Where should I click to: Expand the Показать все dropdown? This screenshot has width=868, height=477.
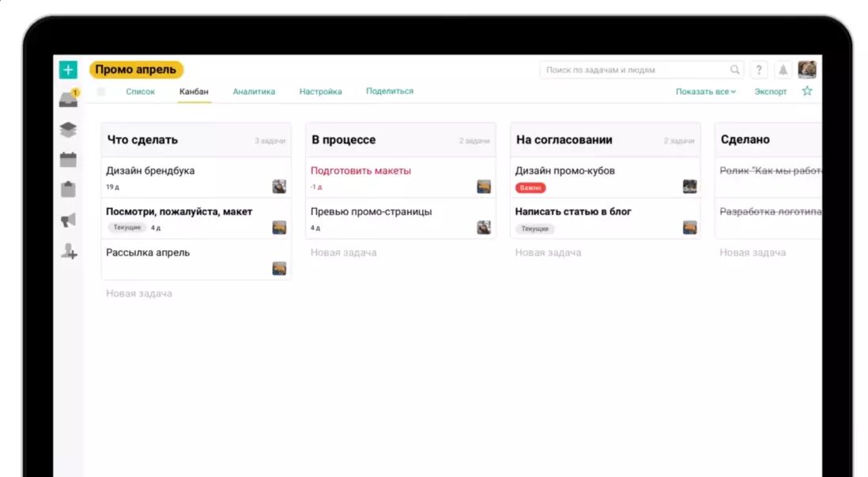[x=705, y=92]
